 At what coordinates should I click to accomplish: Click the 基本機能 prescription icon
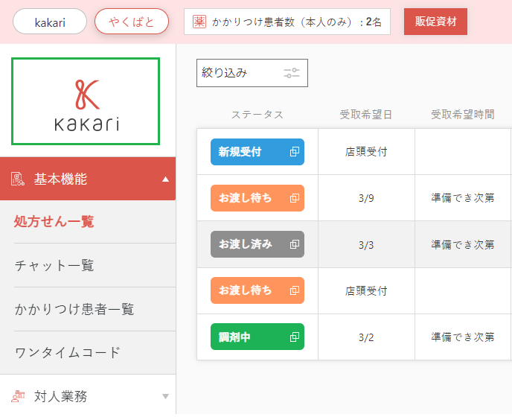(x=18, y=179)
